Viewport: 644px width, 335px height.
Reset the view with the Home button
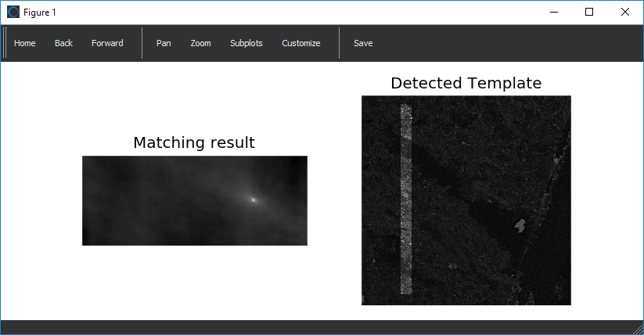pyautogui.click(x=25, y=43)
